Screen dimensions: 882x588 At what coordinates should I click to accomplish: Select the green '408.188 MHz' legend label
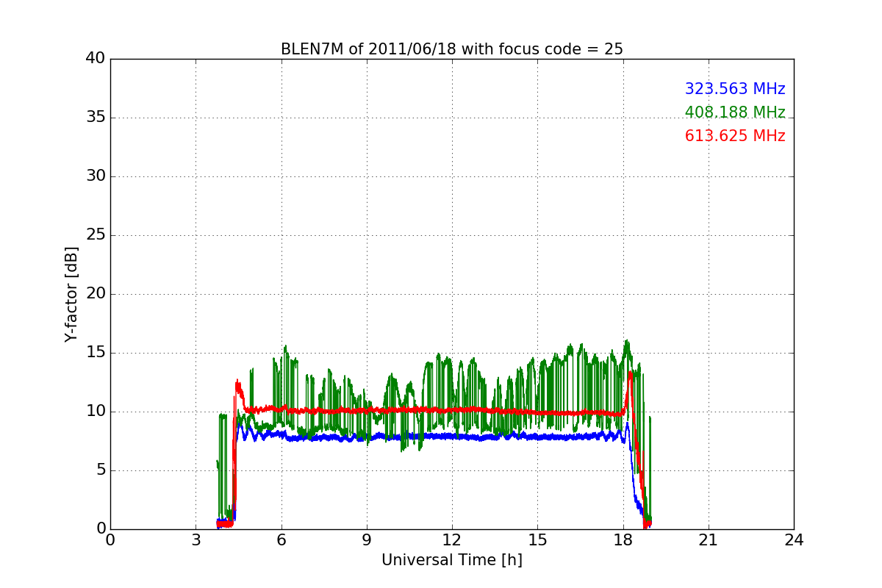[x=735, y=112]
